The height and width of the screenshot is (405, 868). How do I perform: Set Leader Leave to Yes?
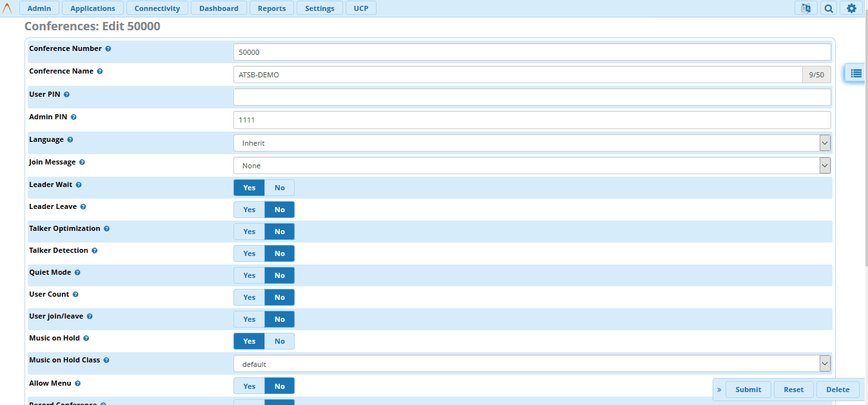point(250,210)
